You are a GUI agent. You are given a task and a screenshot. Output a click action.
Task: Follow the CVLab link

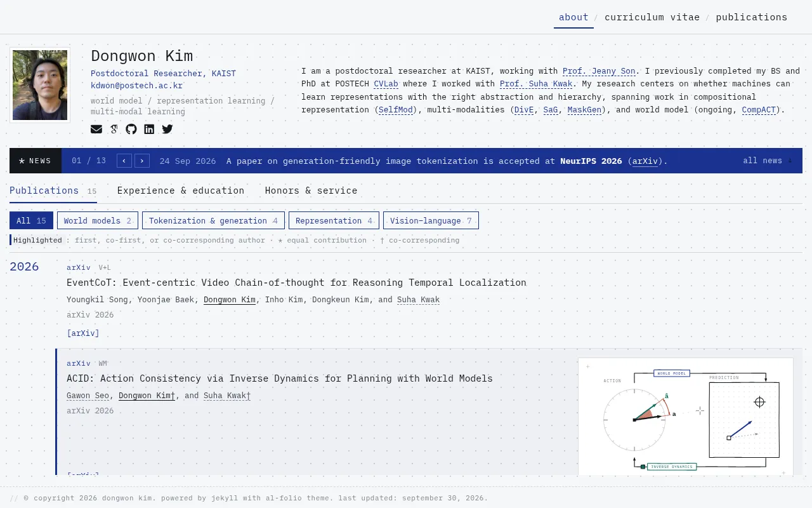coord(386,84)
